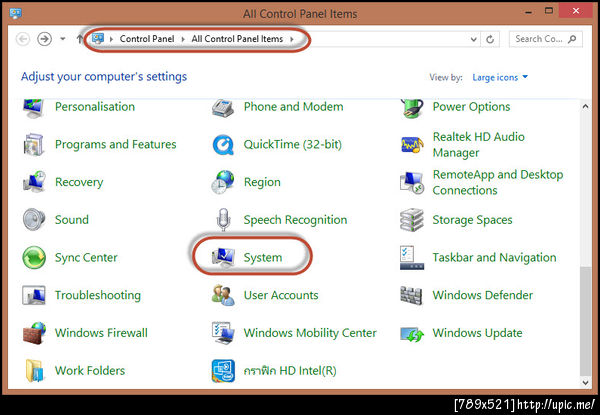Click All Control Panel Items breadcrumb

point(237,39)
